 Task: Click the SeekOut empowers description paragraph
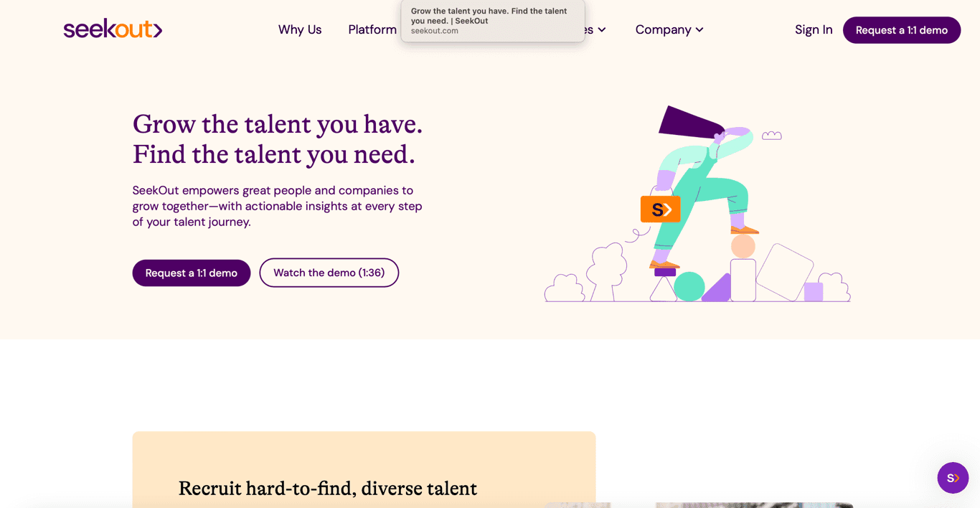pyautogui.click(x=278, y=206)
